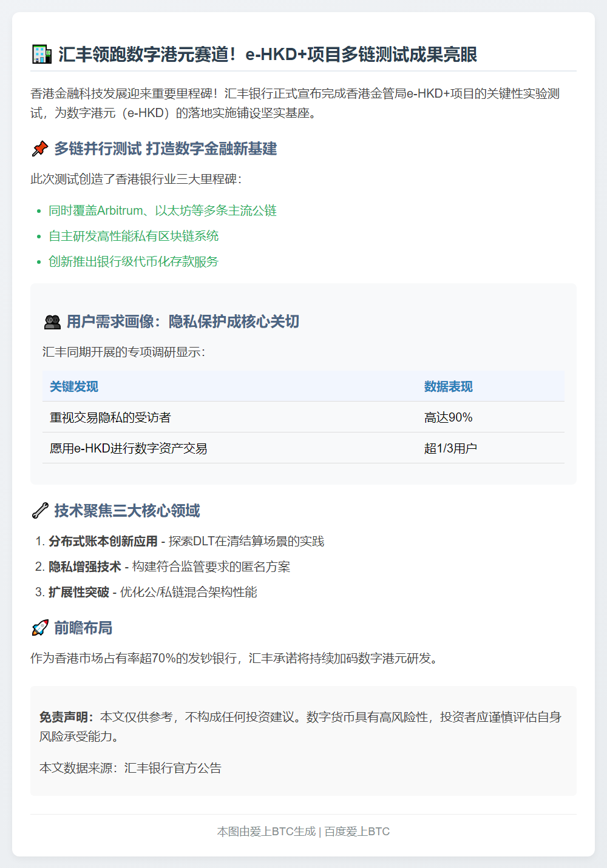Click table cell 超1/3用户
The width and height of the screenshot is (607, 868).
pyautogui.click(x=450, y=448)
